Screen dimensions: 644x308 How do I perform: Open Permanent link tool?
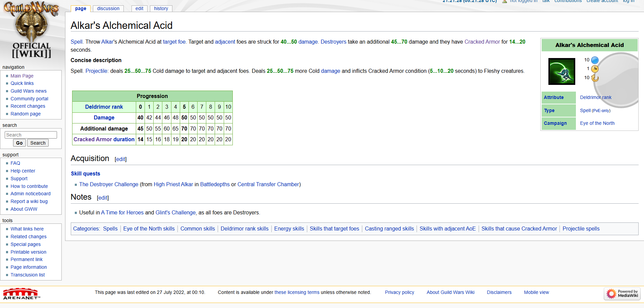(26, 259)
